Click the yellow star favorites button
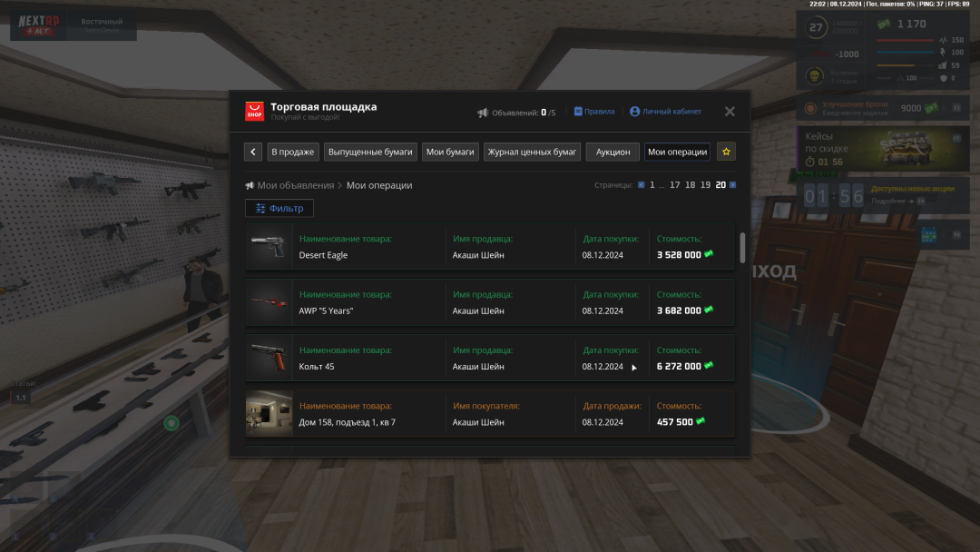 pos(726,152)
